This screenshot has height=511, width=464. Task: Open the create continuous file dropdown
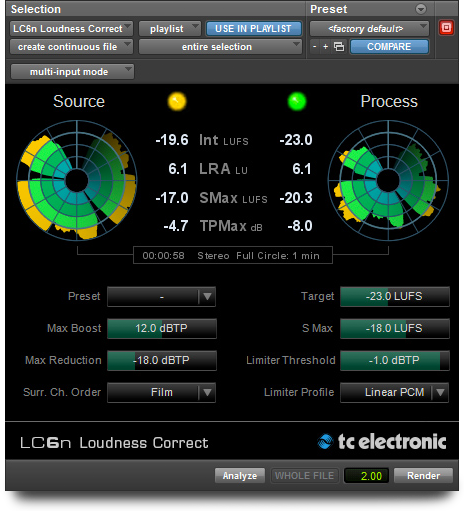71,47
